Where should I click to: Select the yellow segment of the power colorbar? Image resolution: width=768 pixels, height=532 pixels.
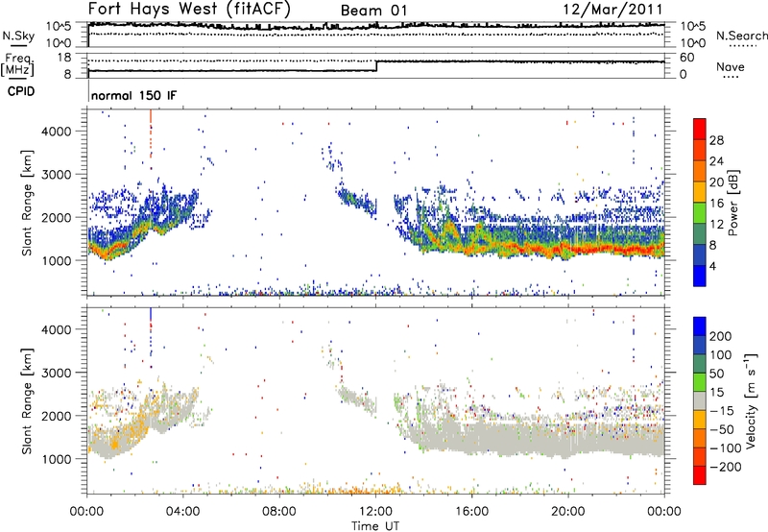tap(700, 191)
